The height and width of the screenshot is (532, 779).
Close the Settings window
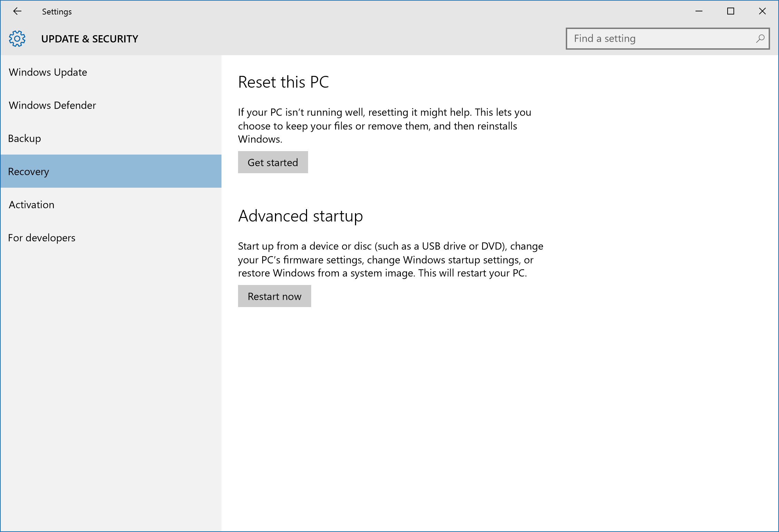762,11
